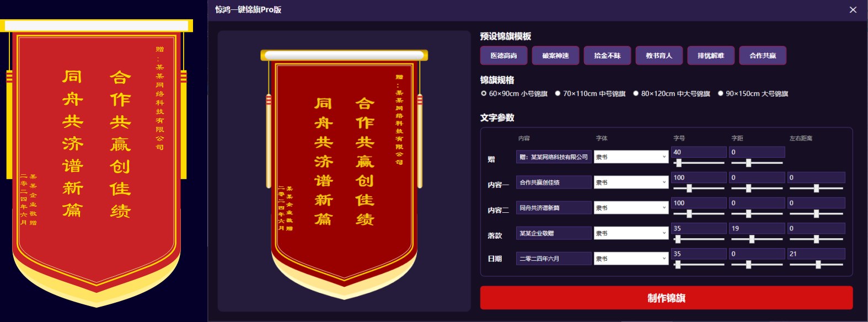Click the 左右距离 column header

(801, 138)
